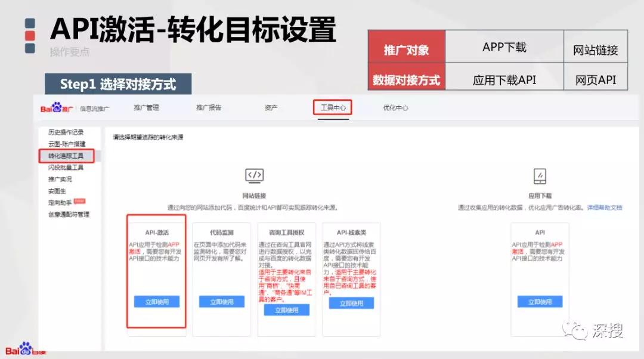644x359 pixels.
Task: Click the API-激活 card title
Action: [x=157, y=233]
